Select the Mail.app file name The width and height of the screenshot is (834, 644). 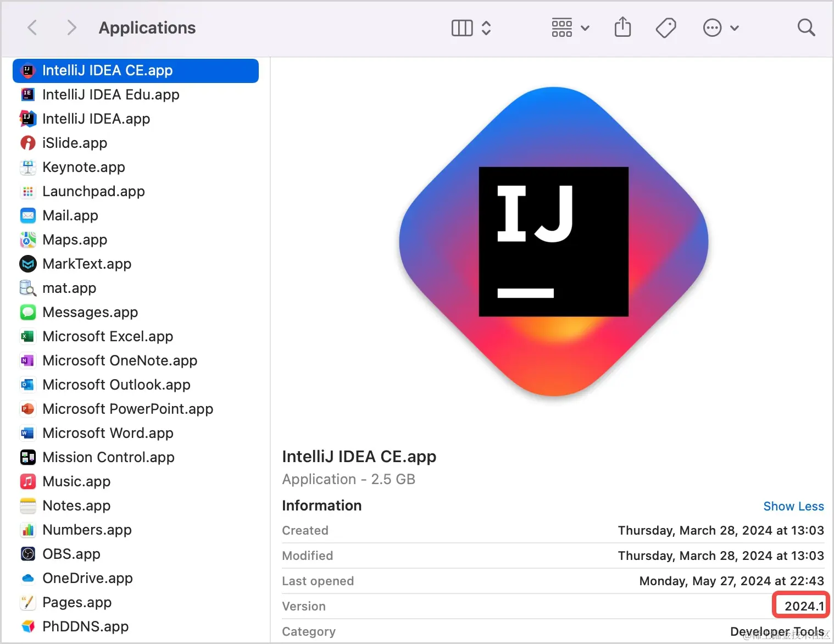pos(70,215)
